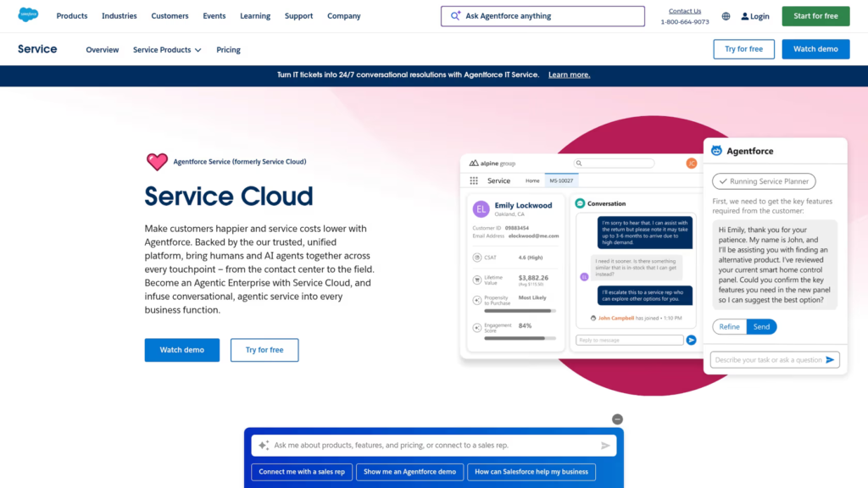
Task: Select Home in the Service console
Action: [x=532, y=180]
